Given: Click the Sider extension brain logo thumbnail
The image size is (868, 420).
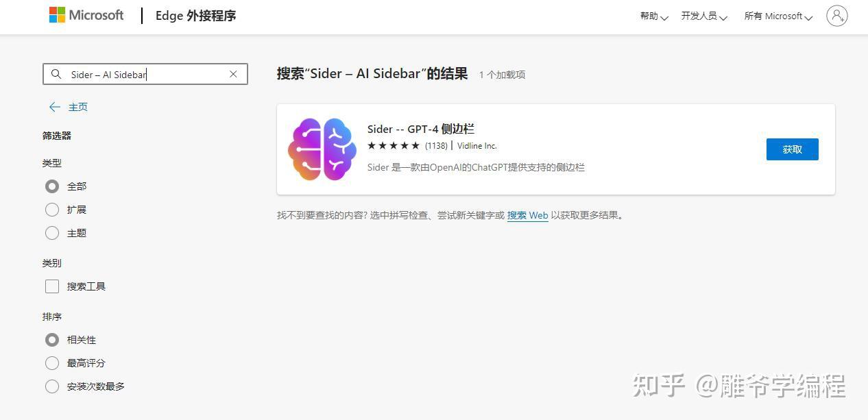Looking at the screenshot, I should click(x=322, y=149).
